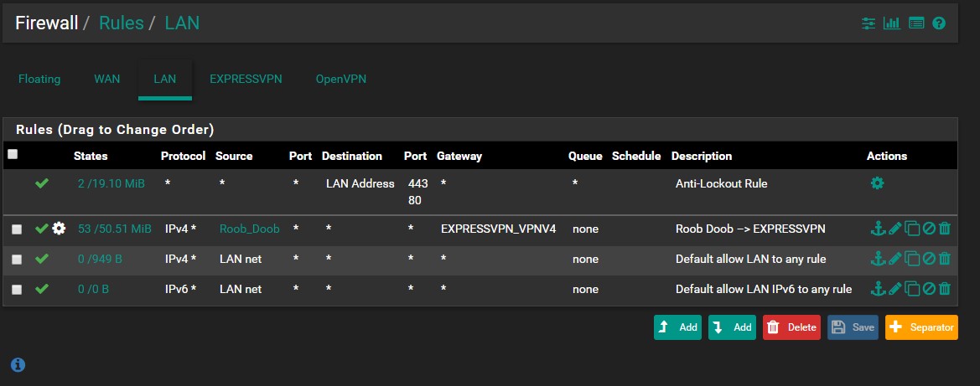Viewport: 980px width, 386px height.
Task: Click green pass checkmark on IPv6 LAN net rule
Action: (x=42, y=289)
